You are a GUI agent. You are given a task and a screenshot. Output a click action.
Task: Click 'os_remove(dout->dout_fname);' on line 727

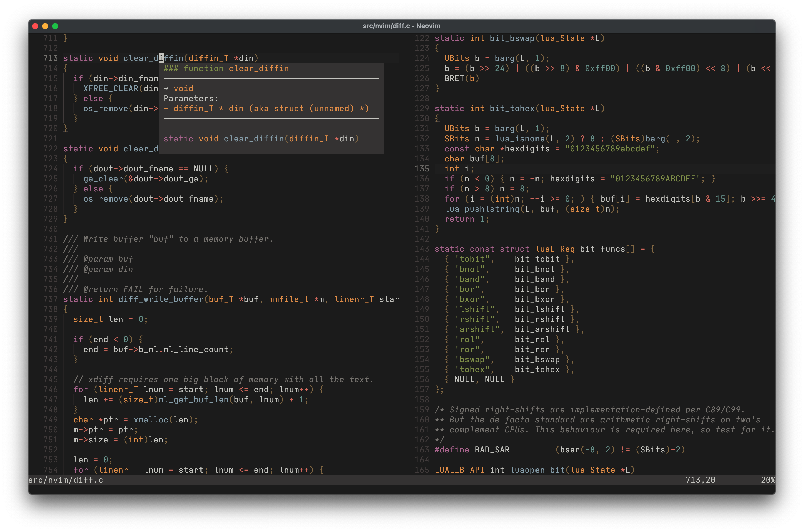pos(153,199)
